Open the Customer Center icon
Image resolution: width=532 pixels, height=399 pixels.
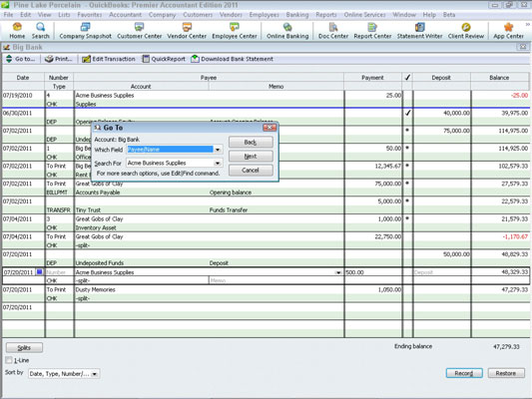tap(139, 31)
